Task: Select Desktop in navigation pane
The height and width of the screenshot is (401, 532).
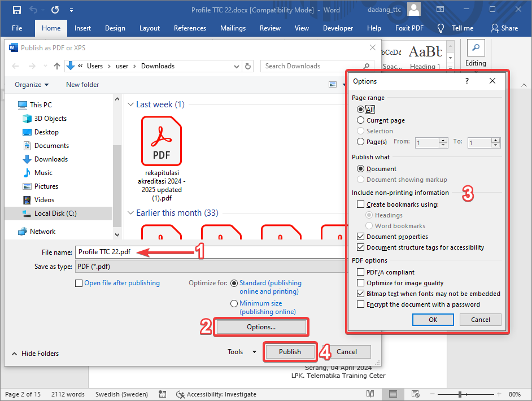Action: tap(40, 132)
